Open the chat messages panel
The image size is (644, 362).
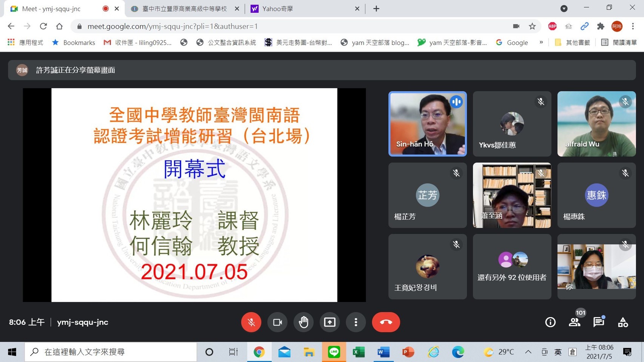coord(599,322)
